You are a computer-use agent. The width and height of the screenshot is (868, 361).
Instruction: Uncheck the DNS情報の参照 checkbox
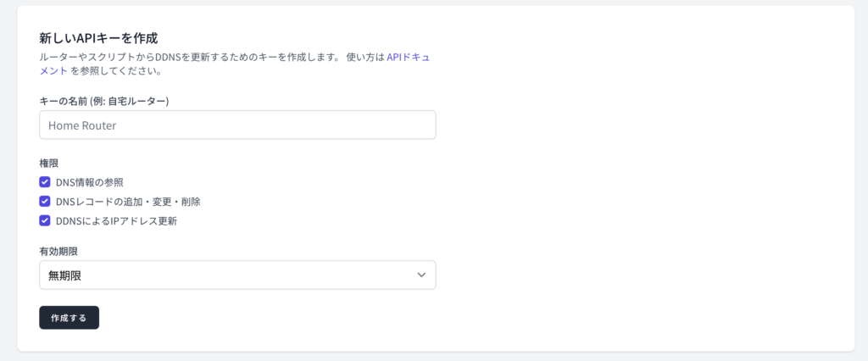click(x=45, y=182)
